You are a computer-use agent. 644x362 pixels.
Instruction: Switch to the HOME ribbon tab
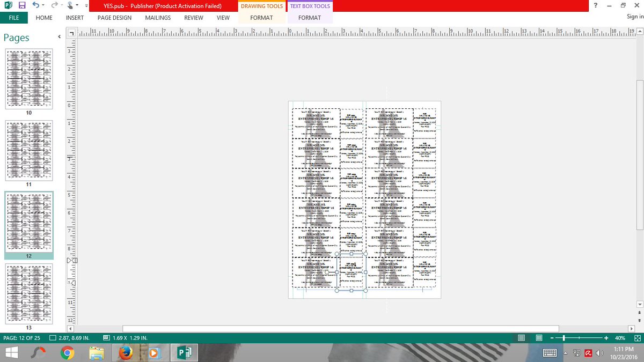coord(44,18)
